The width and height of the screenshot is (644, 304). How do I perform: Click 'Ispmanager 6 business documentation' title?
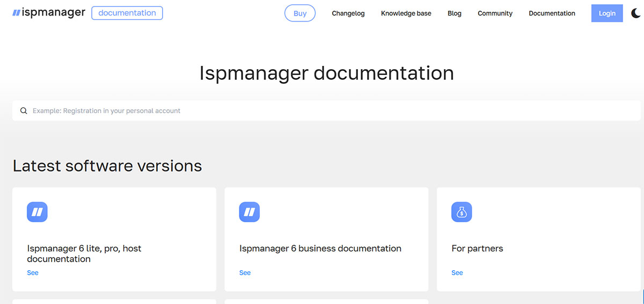(x=320, y=248)
